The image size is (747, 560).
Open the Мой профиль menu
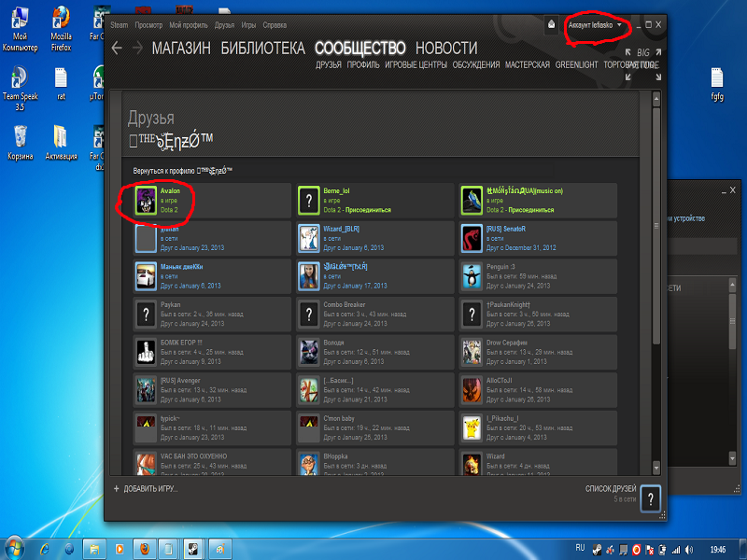(x=189, y=25)
